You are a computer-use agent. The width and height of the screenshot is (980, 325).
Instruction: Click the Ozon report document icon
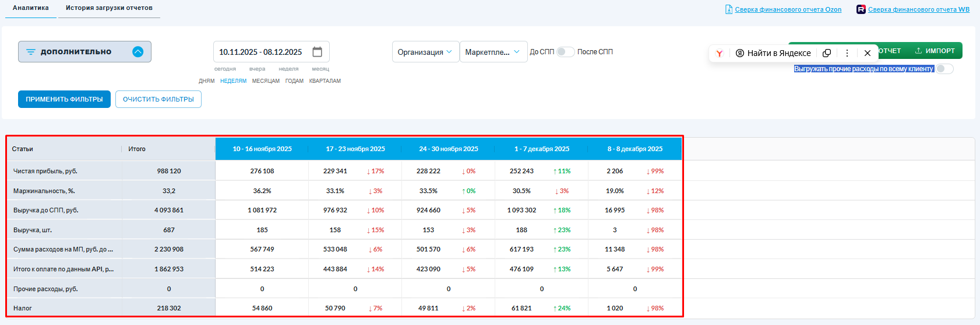point(729,9)
